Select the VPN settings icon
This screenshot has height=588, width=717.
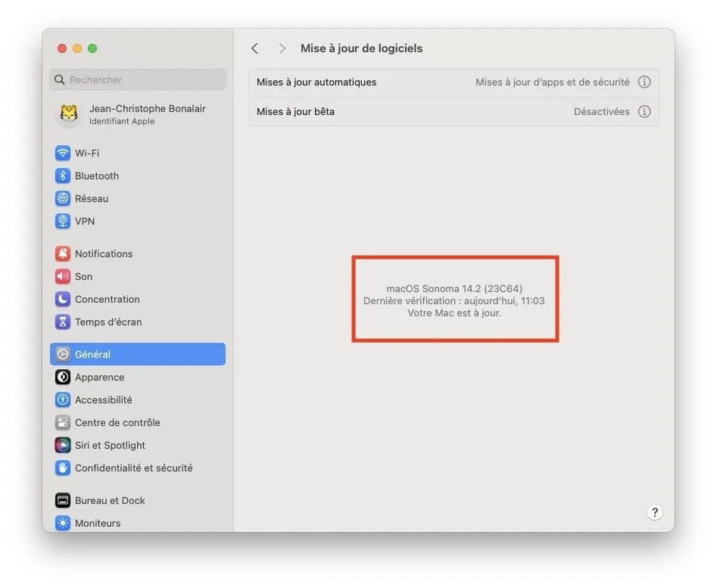(x=61, y=221)
